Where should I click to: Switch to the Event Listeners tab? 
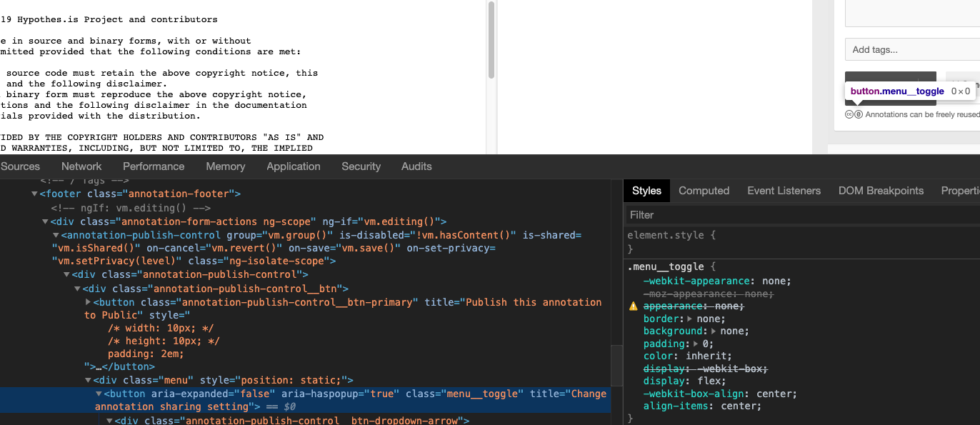coord(784,191)
